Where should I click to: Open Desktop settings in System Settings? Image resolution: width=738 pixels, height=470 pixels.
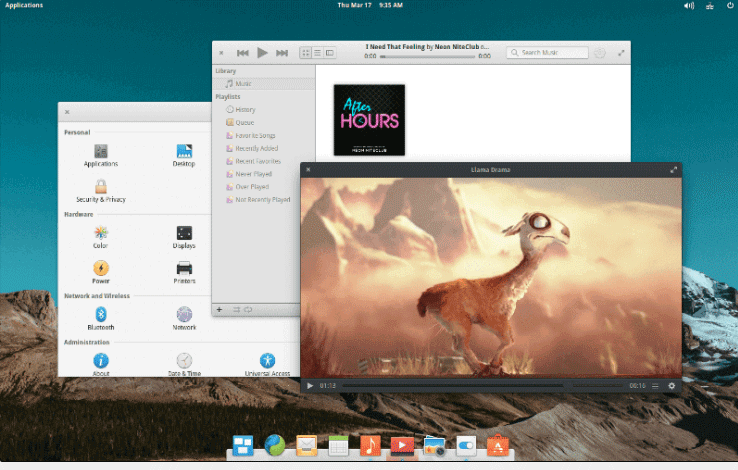[x=184, y=156]
